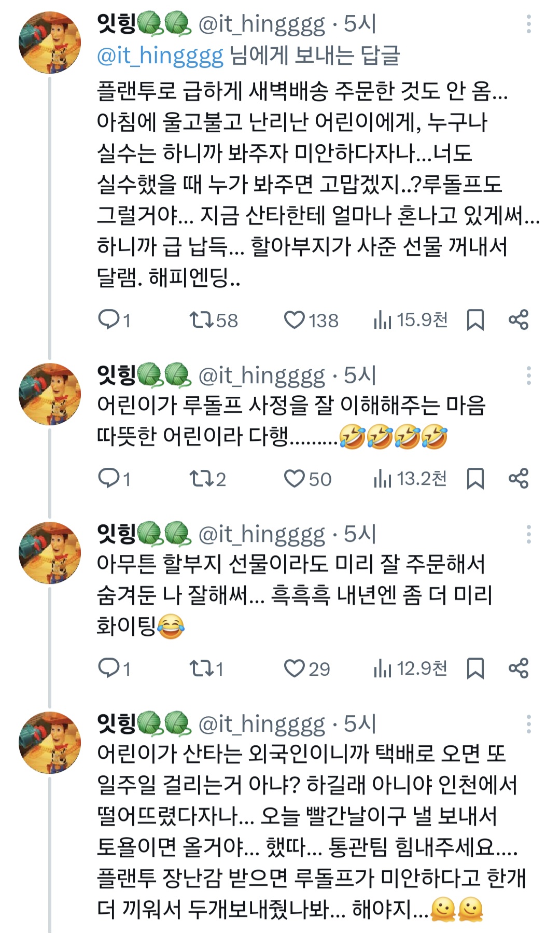
Task: Open more options for the third tweet
Action: (528, 534)
